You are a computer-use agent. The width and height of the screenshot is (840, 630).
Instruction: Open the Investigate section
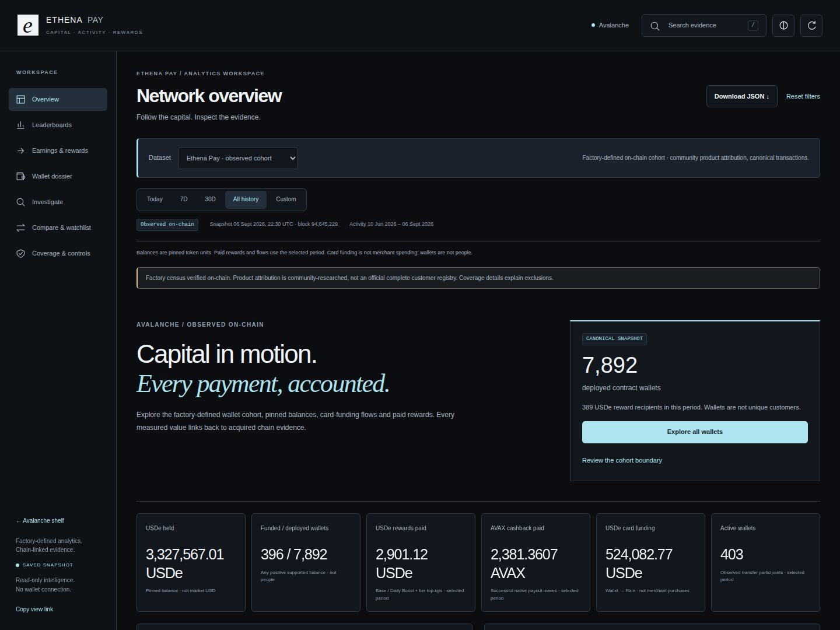click(58, 202)
